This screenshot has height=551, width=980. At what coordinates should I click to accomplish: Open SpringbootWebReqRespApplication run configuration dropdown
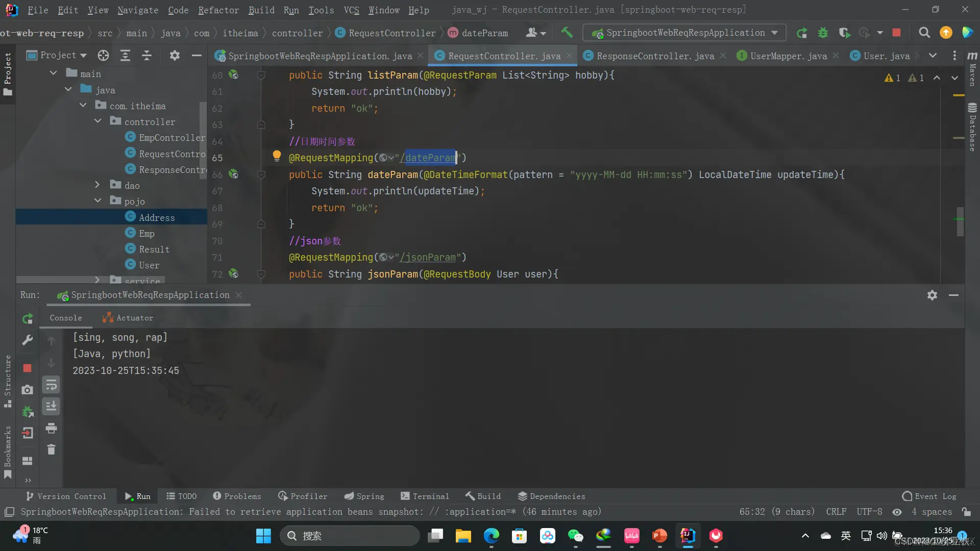pos(684,33)
